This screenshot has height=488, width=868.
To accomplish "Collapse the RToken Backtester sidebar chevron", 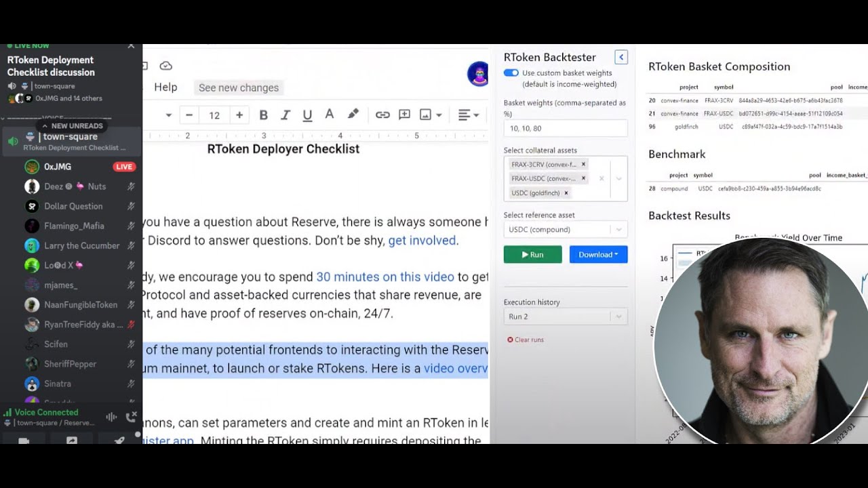I will pyautogui.click(x=621, y=58).
